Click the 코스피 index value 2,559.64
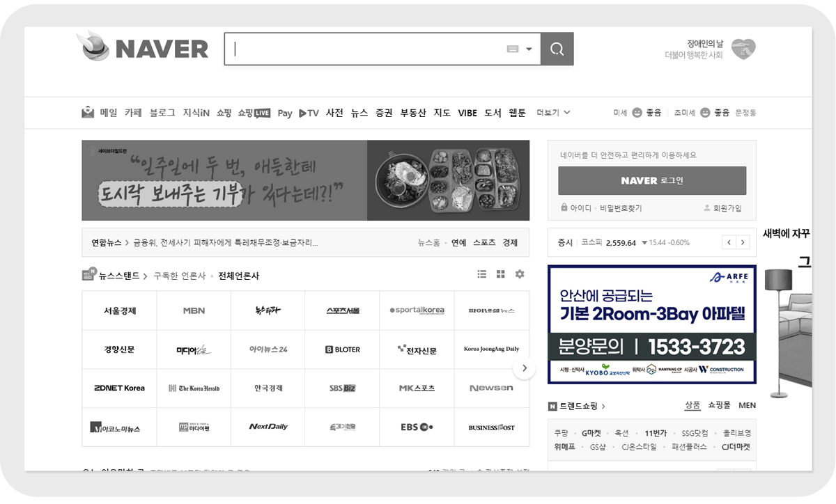Image resolution: width=836 pixels, height=504 pixels. pos(621,243)
